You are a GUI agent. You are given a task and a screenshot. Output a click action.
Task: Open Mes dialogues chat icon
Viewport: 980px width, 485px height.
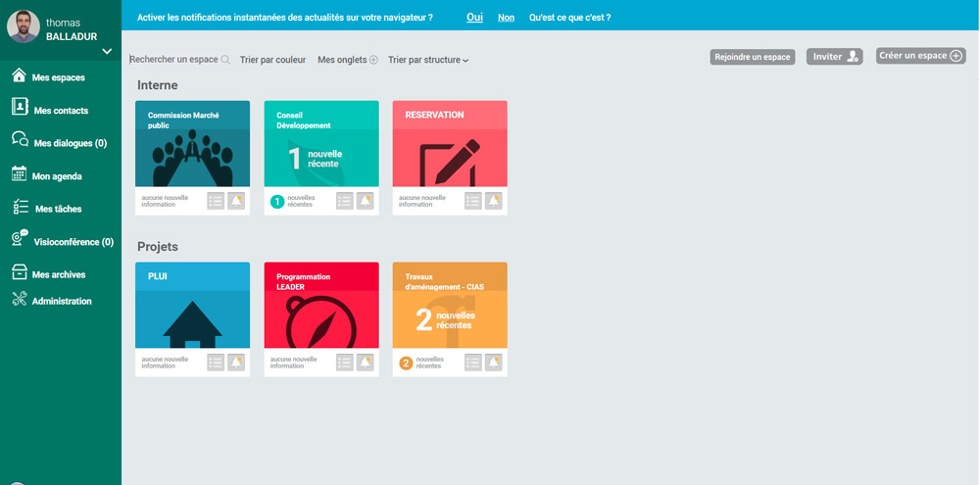20,140
